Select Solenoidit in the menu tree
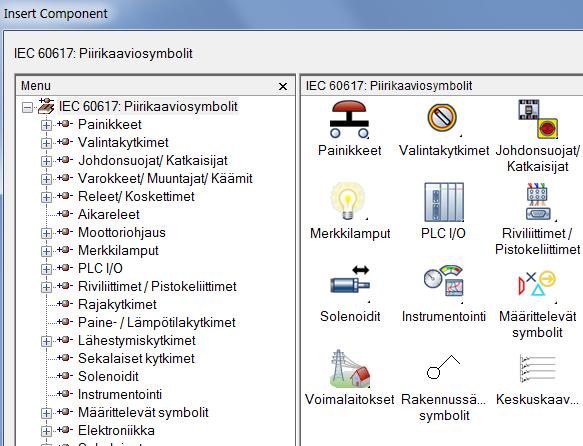The width and height of the screenshot is (583, 446). point(108,376)
